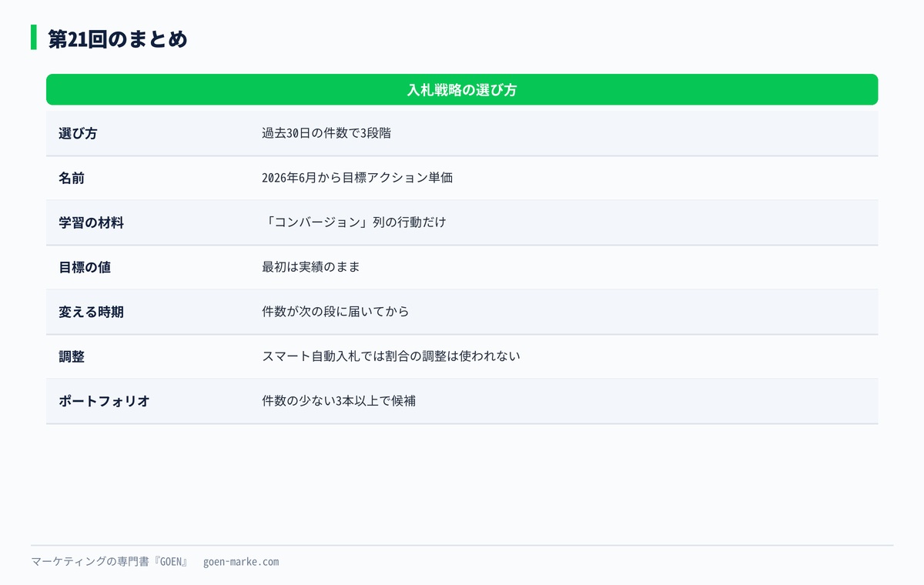This screenshot has width=924, height=585.
Task: Click the text 2026年6月から目標アクション単価
Action: pos(357,178)
